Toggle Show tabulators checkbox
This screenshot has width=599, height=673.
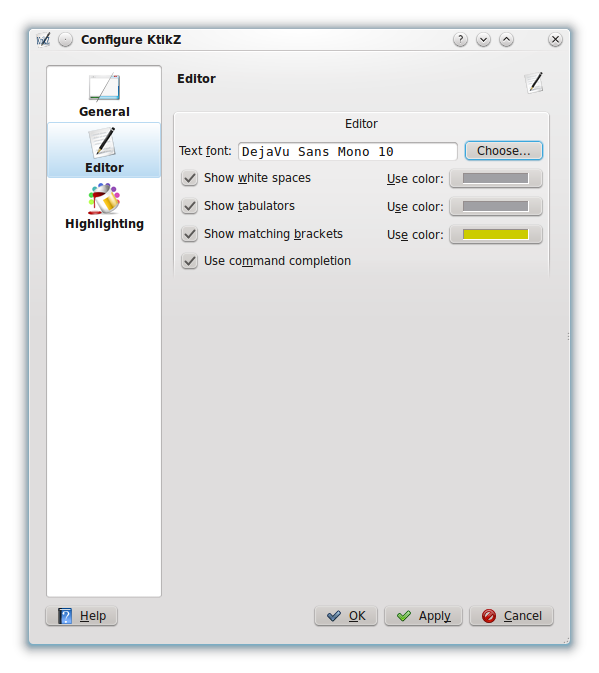pos(189,206)
